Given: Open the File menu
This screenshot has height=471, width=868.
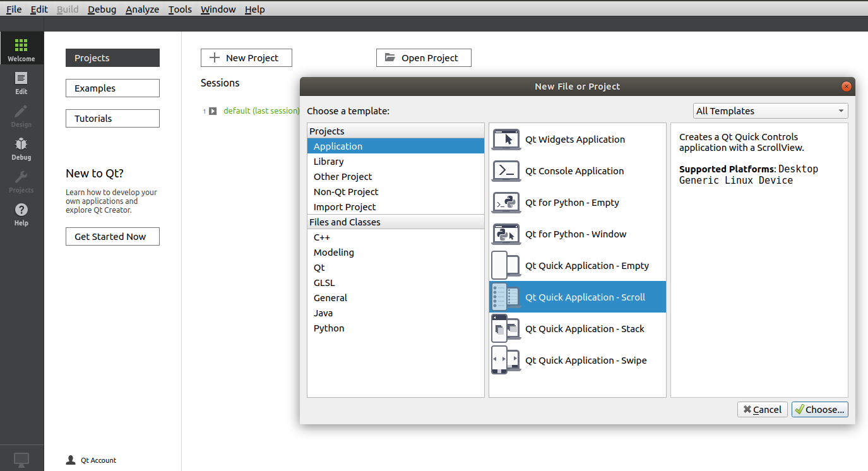Looking at the screenshot, I should coord(14,9).
